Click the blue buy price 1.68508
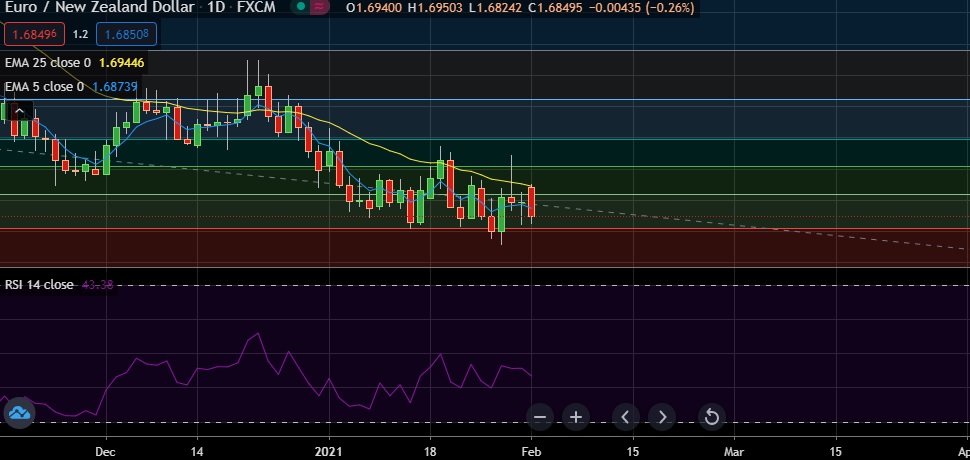The width and height of the screenshot is (970, 460). tap(126, 35)
